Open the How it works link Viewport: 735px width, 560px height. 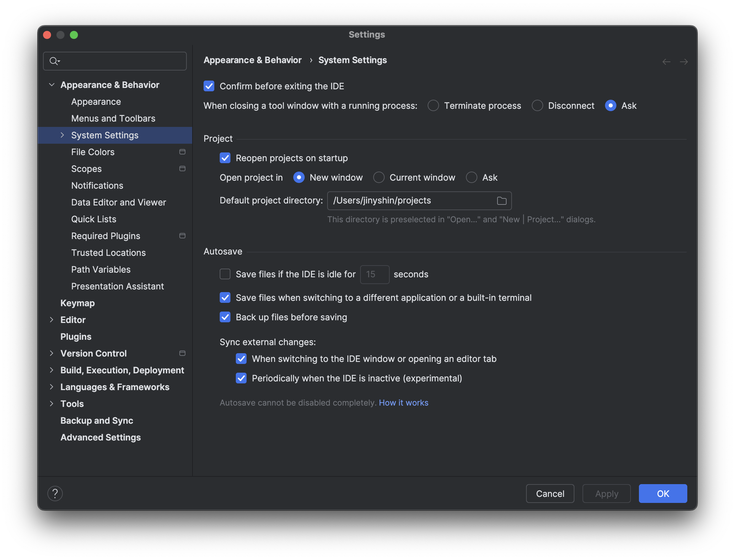tap(403, 403)
